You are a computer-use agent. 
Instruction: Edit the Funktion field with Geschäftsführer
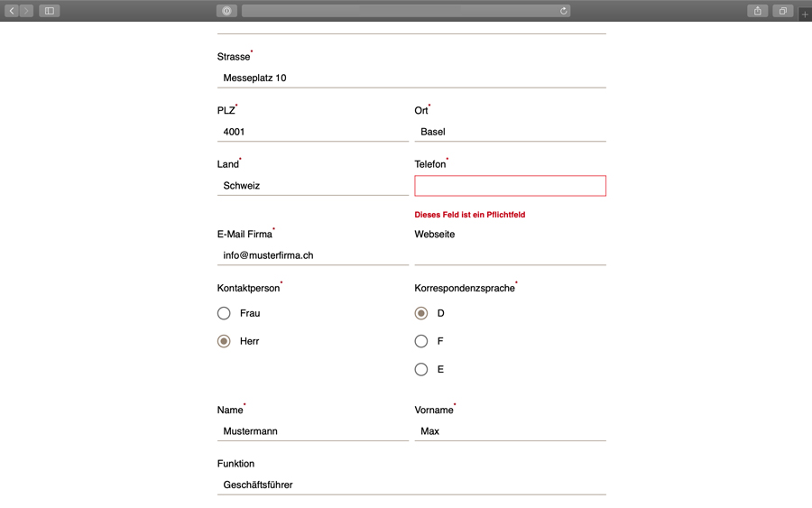411,485
